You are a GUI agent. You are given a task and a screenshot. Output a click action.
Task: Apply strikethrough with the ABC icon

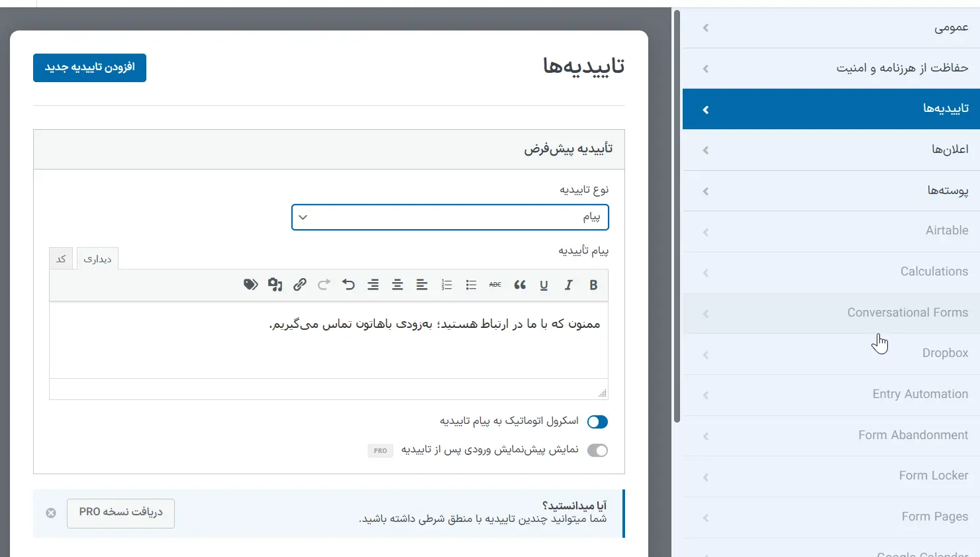(495, 285)
